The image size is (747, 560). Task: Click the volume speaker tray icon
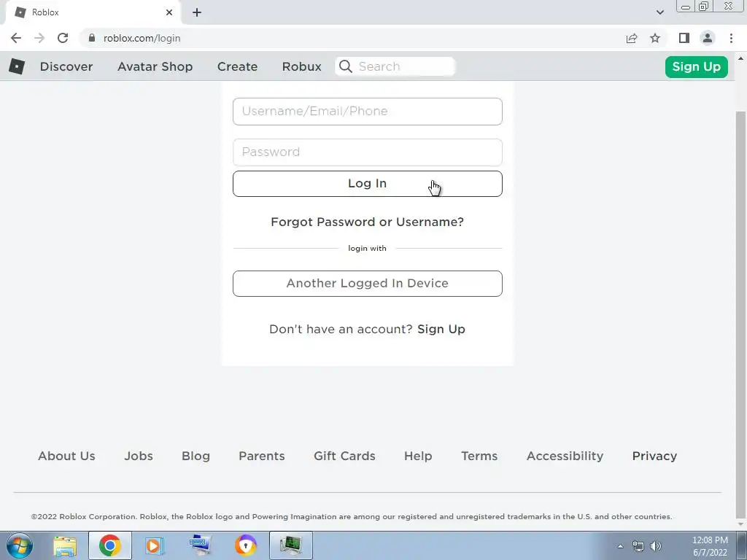tap(656, 546)
